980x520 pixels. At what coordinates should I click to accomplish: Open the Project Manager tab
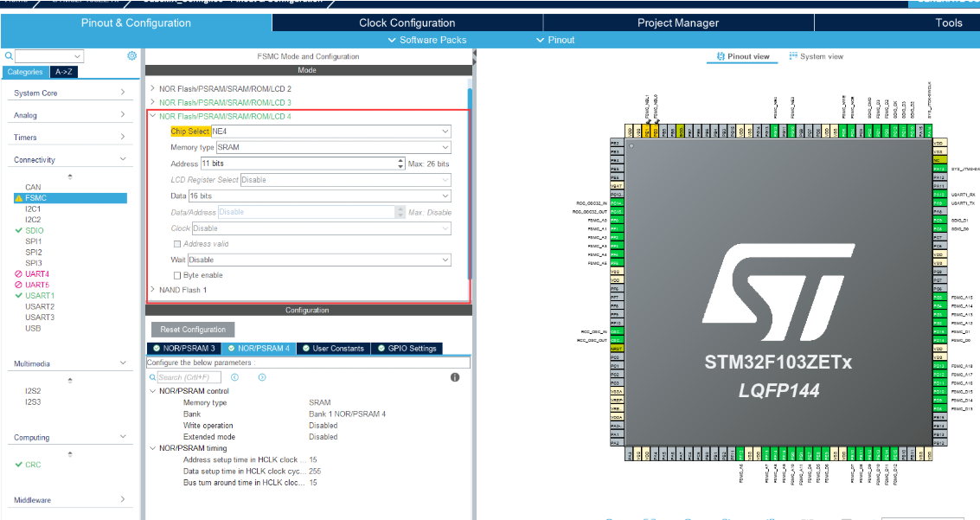[679, 22]
